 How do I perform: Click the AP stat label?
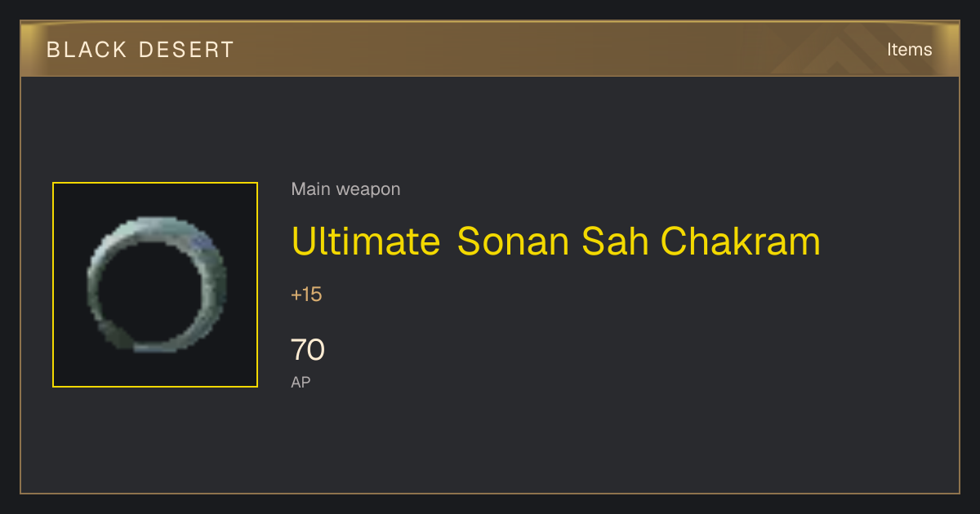coord(301,382)
